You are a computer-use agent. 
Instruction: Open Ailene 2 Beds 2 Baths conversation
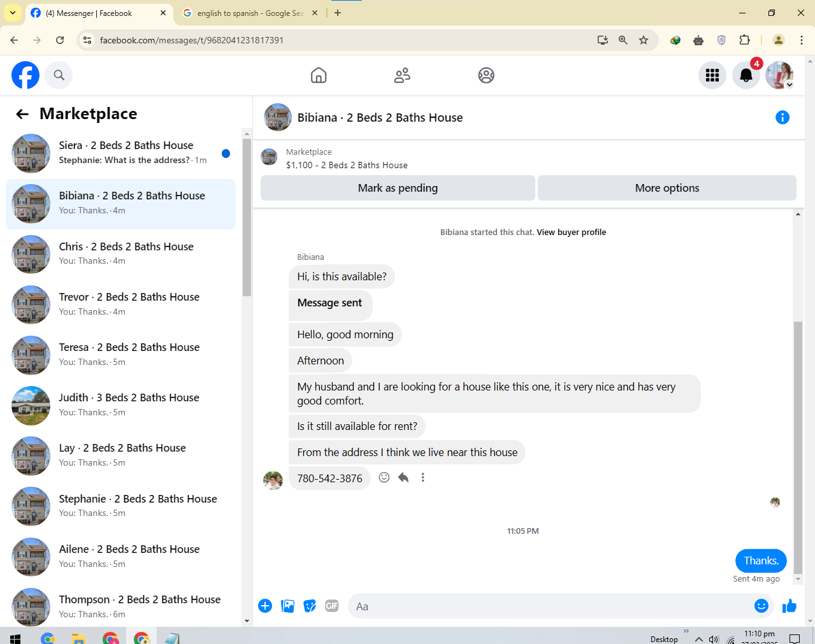[x=121, y=557]
